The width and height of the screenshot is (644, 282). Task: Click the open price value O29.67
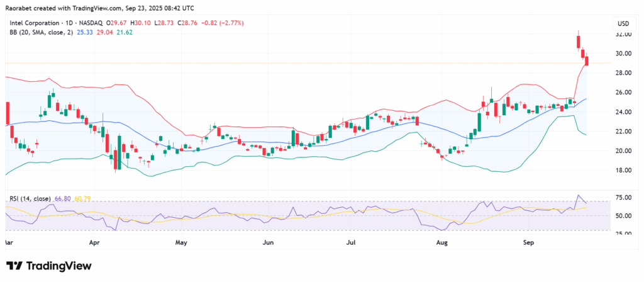[x=116, y=23]
